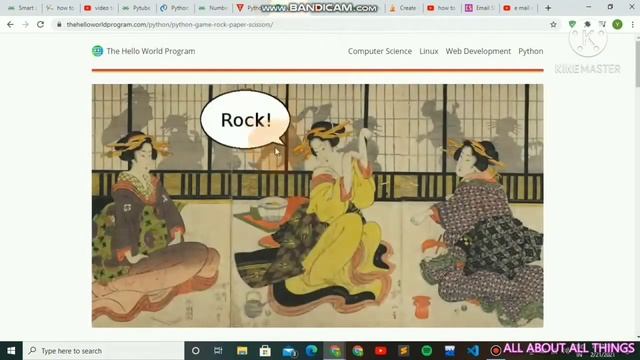Switch to the 'Pytubc' tab

[x=137, y=8]
